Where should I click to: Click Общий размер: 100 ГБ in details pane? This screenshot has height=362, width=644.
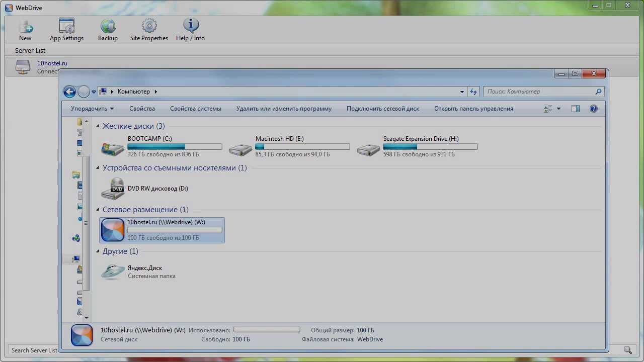pos(343,330)
